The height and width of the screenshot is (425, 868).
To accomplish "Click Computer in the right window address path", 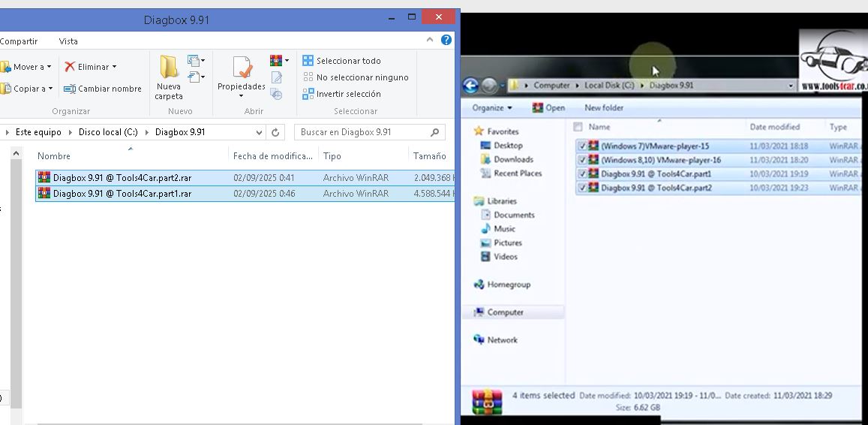I will (551, 86).
